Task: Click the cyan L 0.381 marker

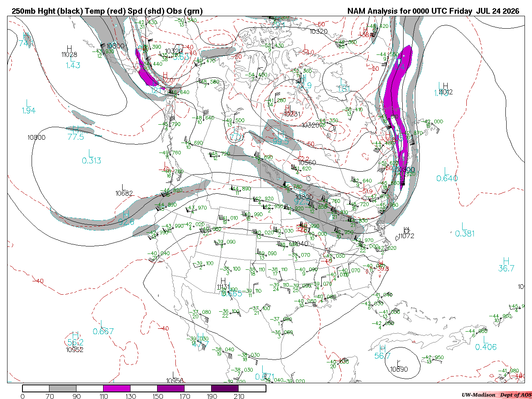Action: pos(464,230)
